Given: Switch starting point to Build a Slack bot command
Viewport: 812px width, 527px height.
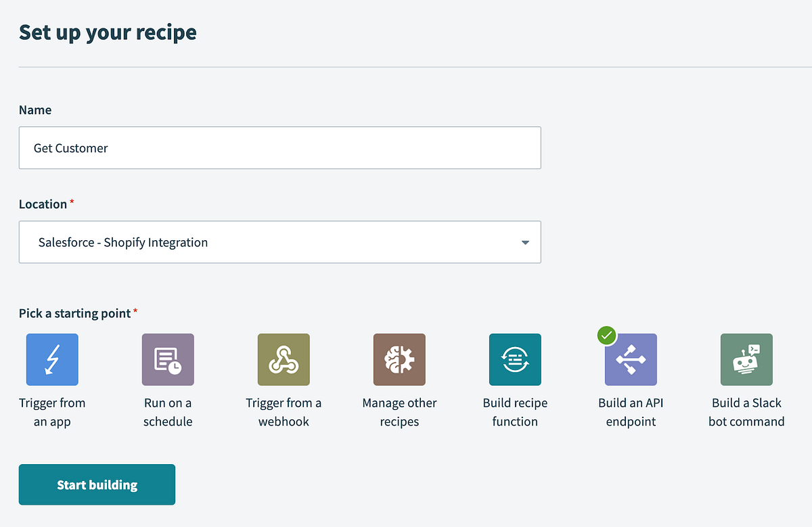Looking at the screenshot, I should [746, 359].
